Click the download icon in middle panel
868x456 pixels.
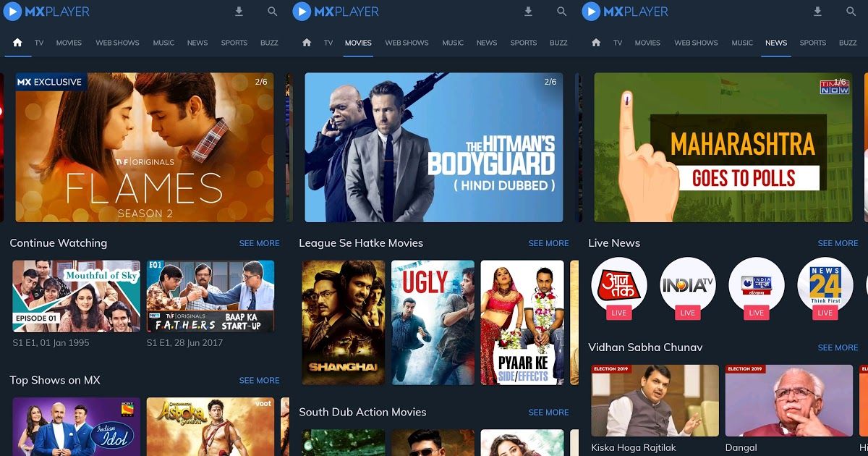point(529,12)
